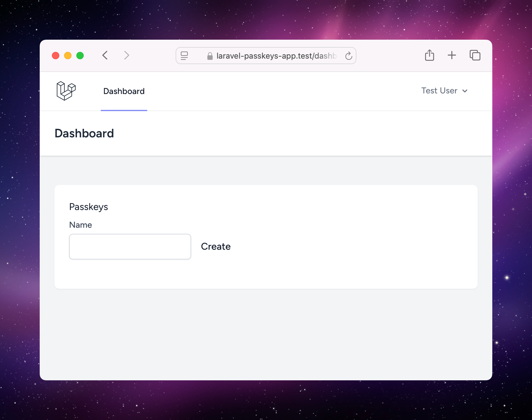Minimize the window with yellow button
The image size is (532, 420).
click(68, 56)
